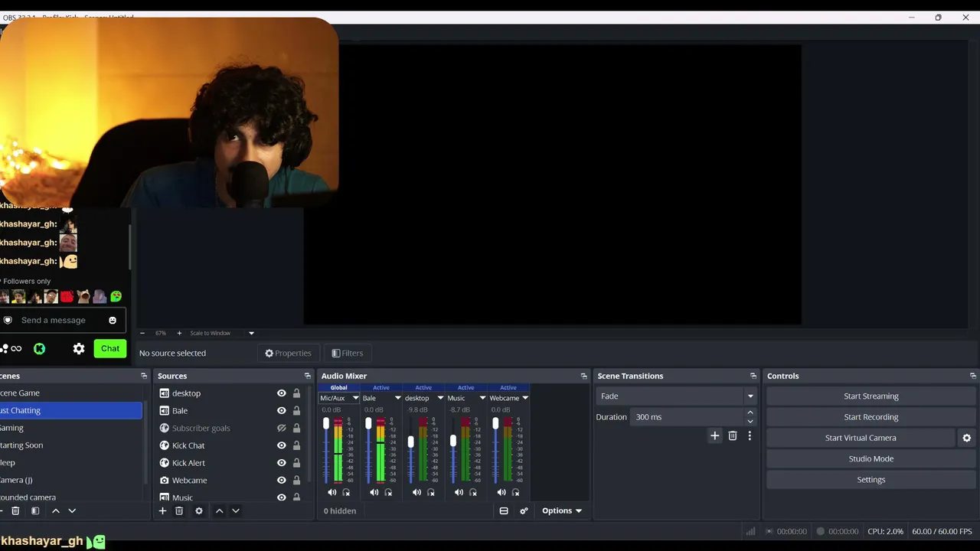The width and height of the screenshot is (980, 551).
Task: Open the Webcame channel dropdown arrow
Action: [x=525, y=398]
